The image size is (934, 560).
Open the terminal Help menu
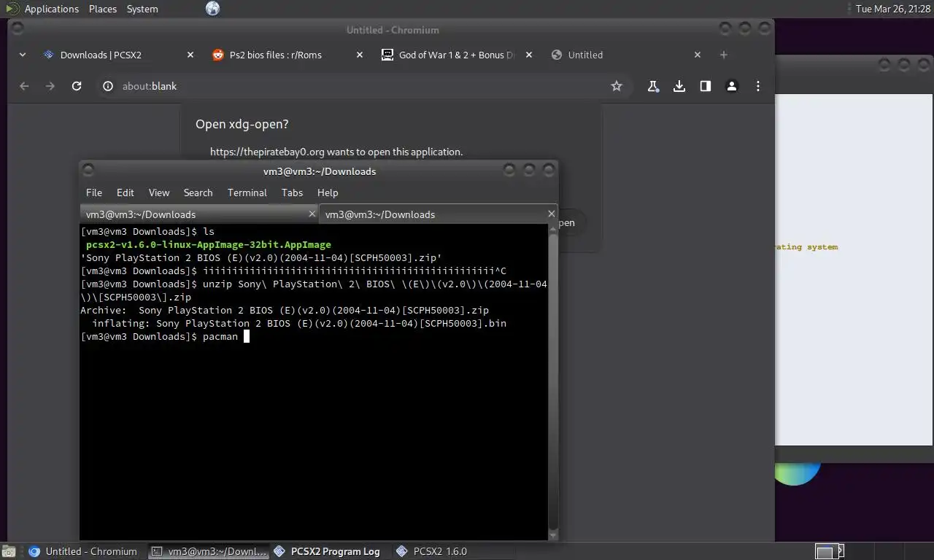[328, 192]
